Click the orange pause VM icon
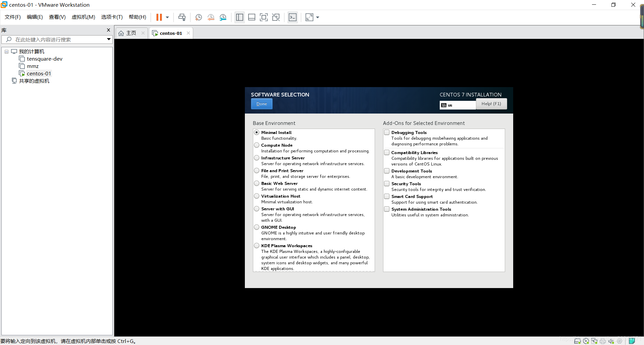 (x=159, y=17)
